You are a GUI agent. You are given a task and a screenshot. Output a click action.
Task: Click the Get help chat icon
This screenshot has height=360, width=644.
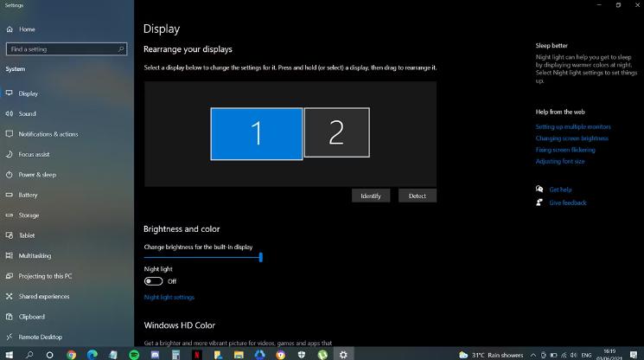coord(539,189)
